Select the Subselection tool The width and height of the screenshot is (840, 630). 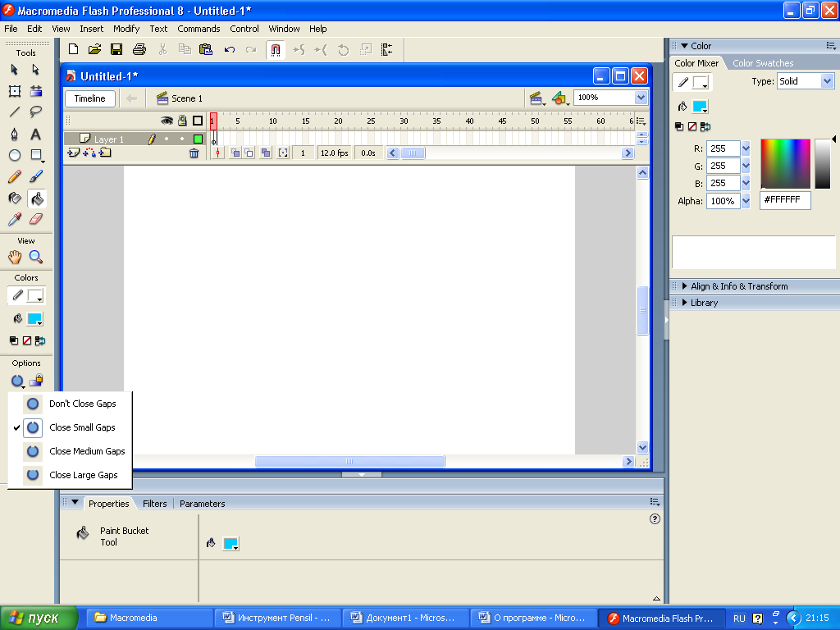[35, 70]
